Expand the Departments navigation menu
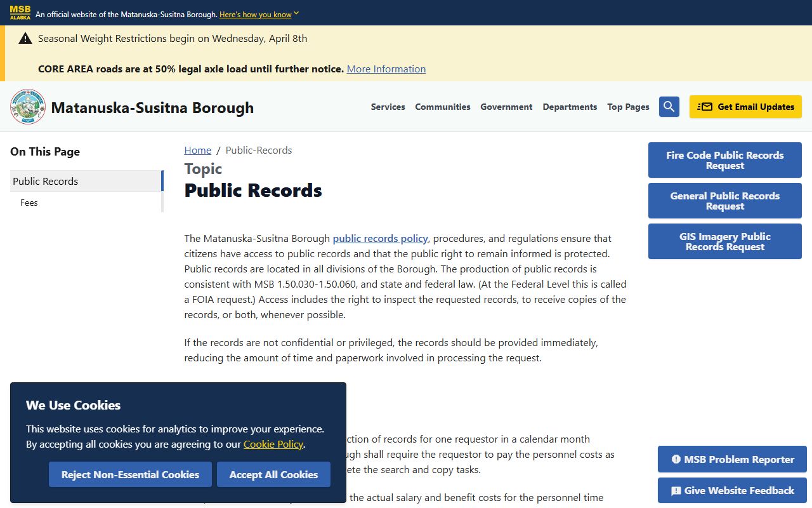This screenshot has width=812, height=508. coord(570,107)
